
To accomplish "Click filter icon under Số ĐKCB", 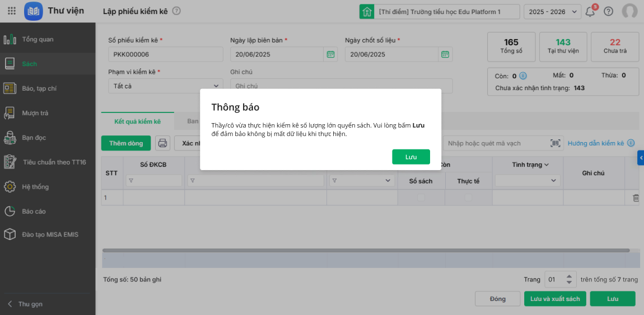I will 132,181.
